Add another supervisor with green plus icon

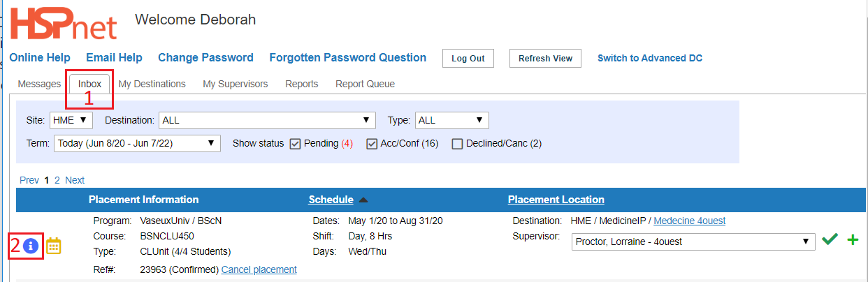[853, 240]
